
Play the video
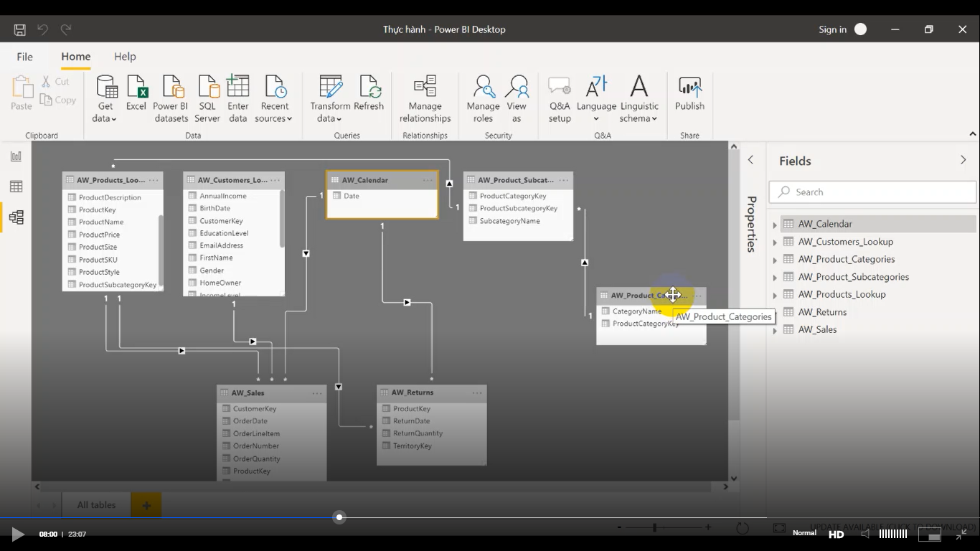tap(17, 534)
